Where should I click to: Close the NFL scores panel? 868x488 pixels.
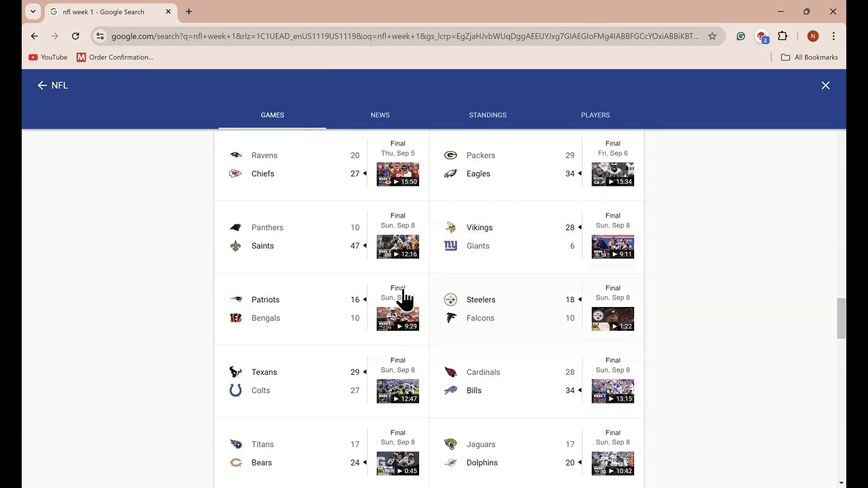click(x=825, y=85)
